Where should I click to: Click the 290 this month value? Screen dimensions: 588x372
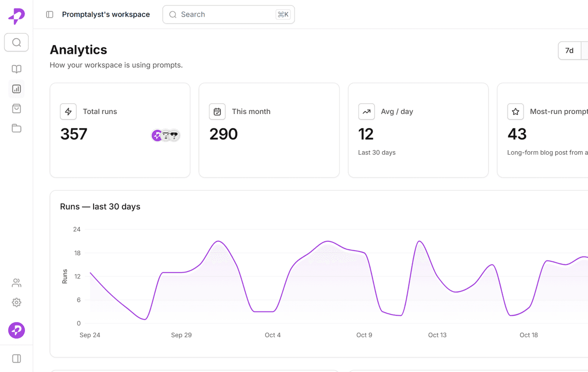[x=223, y=134]
